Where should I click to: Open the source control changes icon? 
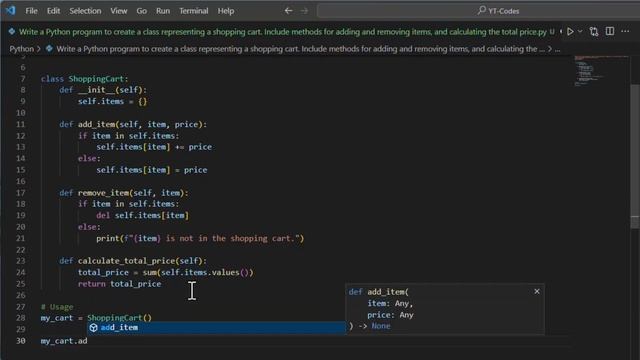(594, 31)
